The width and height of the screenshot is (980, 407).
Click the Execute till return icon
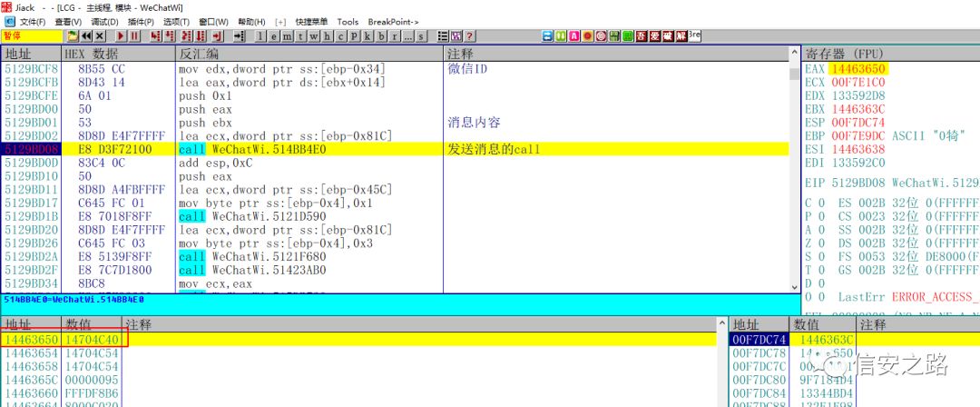point(217,36)
